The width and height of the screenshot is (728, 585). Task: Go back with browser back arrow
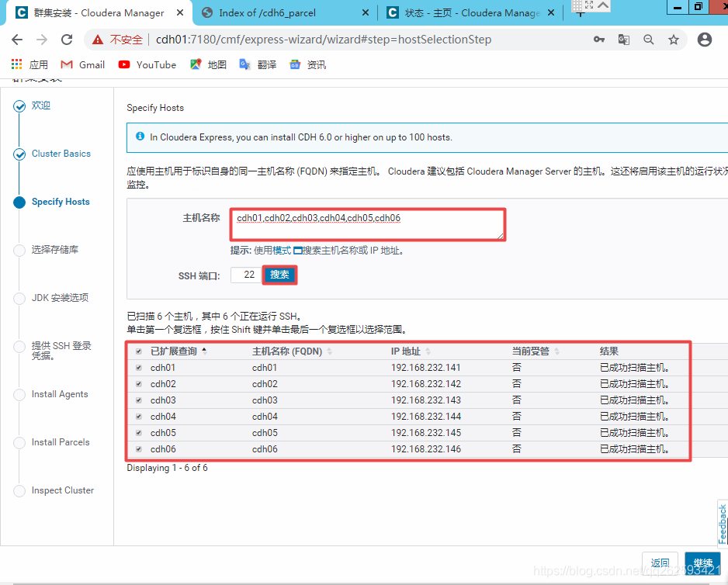pos(17,40)
